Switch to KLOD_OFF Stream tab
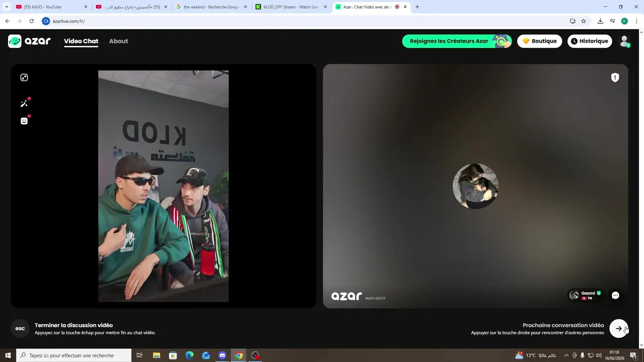644x362 pixels. [290, 7]
